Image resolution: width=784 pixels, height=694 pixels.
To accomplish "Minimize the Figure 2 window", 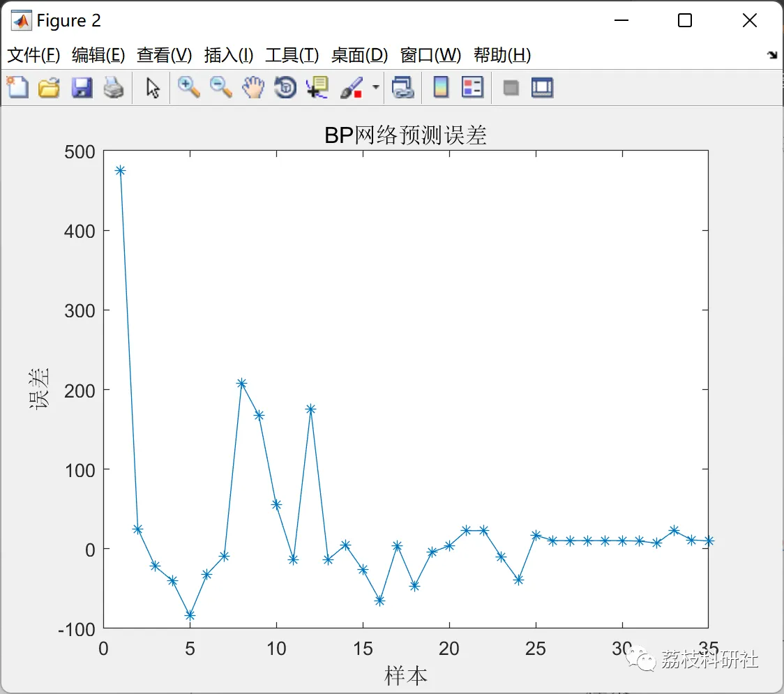I will point(621,20).
